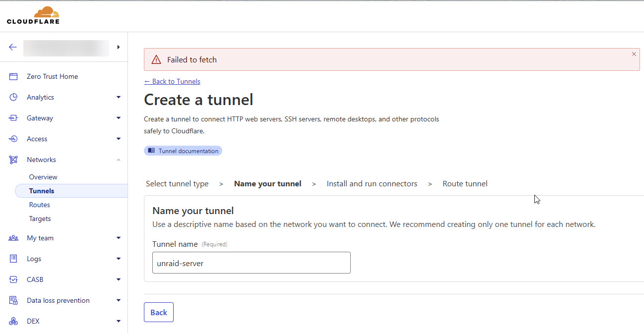Click the Access icon
The width and height of the screenshot is (644, 333).
click(13, 139)
